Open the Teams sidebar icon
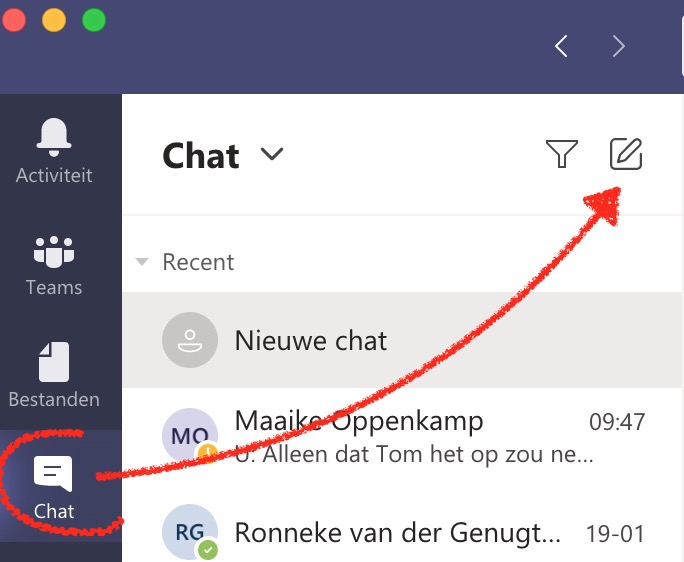The image size is (684, 562). click(x=54, y=251)
